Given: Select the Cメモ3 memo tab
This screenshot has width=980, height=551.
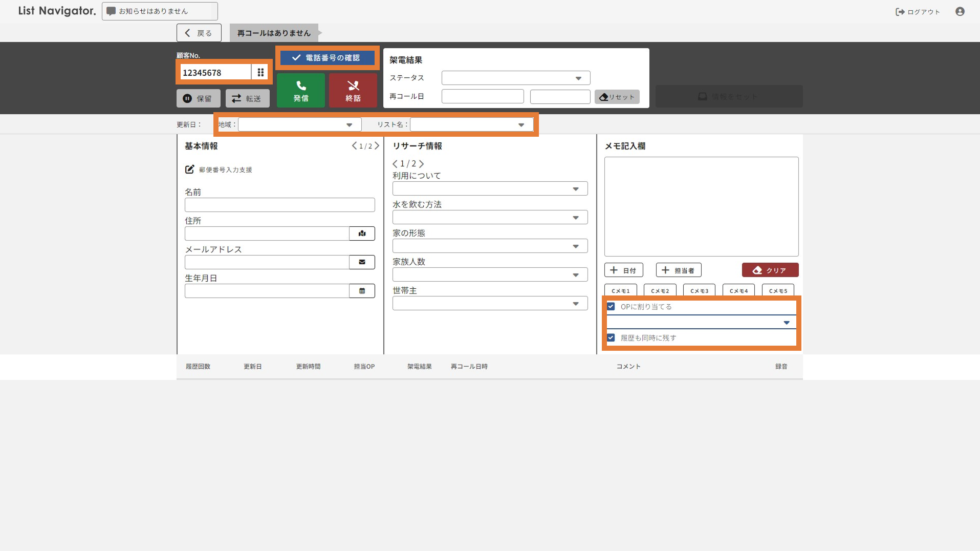Looking at the screenshot, I should [x=699, y=290].
